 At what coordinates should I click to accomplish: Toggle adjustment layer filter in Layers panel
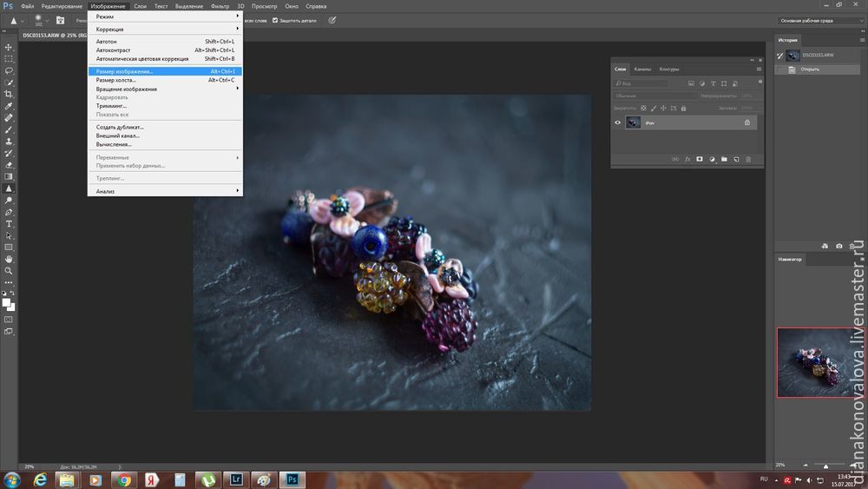tap(702, 83)
